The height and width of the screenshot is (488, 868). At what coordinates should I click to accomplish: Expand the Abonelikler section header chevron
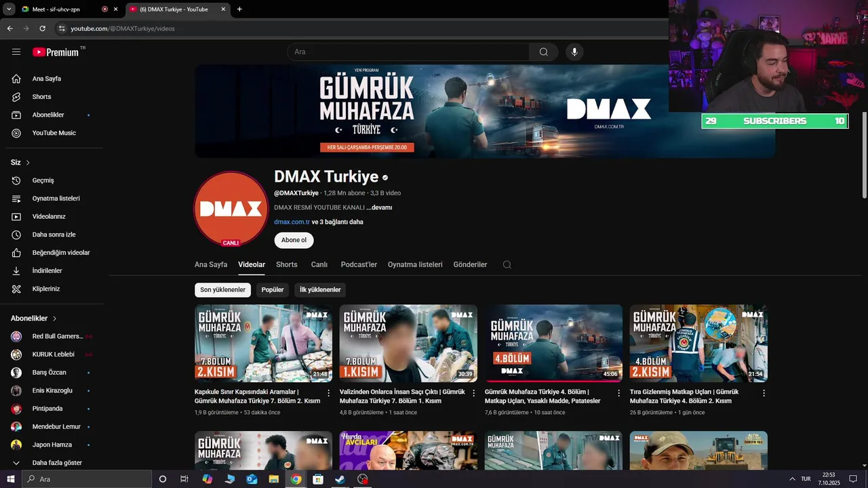click(54, 319)
